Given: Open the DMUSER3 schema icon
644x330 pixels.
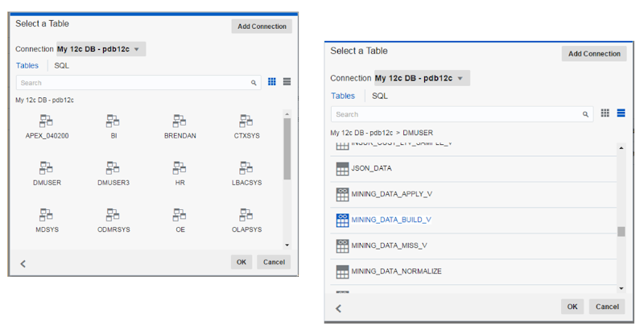Looking at the screenshot, I should 113,168.
